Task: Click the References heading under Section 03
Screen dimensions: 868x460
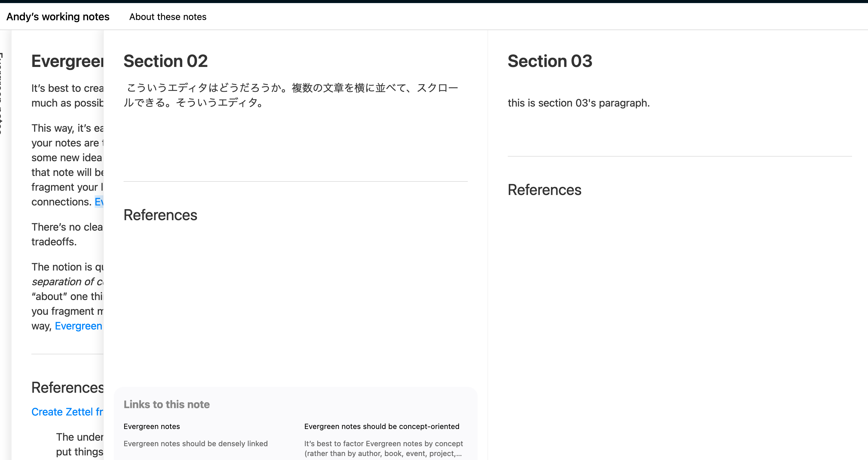Action: [544, 189]
